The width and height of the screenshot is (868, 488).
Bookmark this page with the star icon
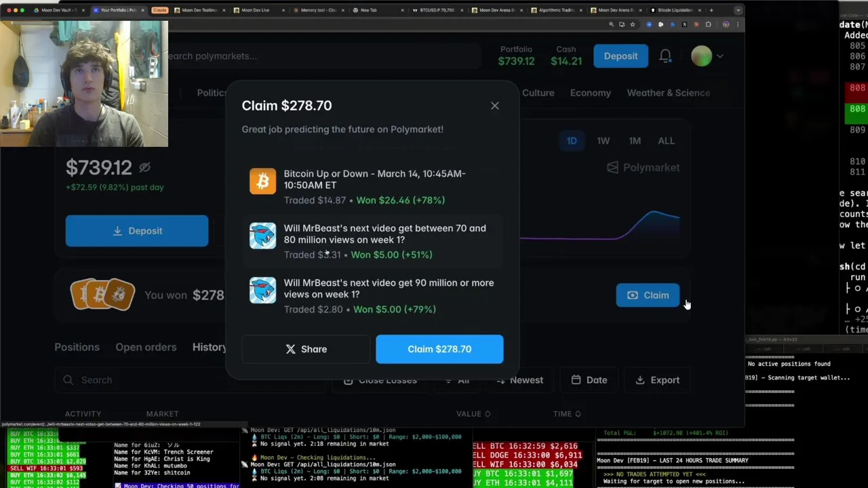[632, 24]
